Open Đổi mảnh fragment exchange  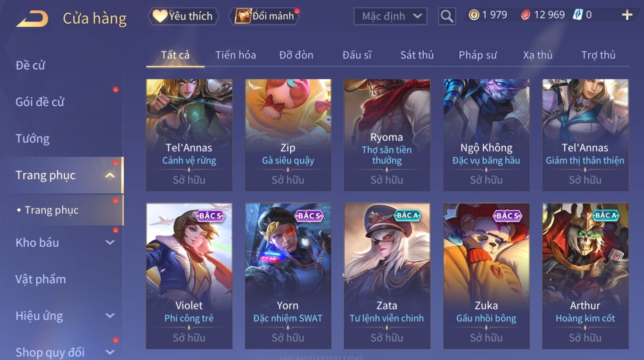(x=265, y=16)
